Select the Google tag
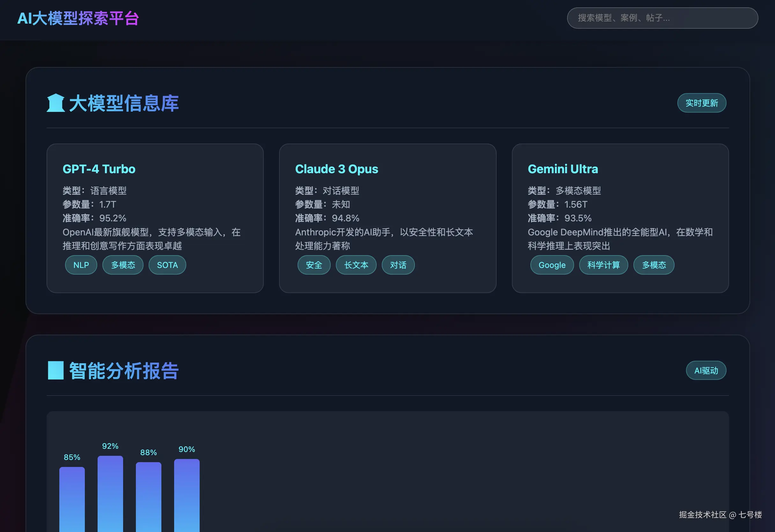This screenshot has width=775, height=532. (551, 265)
